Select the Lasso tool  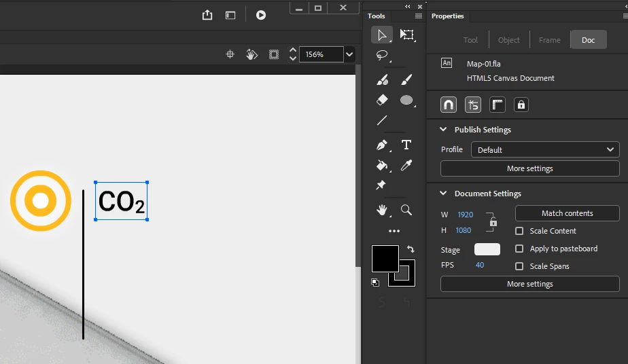tap(382, 55)
